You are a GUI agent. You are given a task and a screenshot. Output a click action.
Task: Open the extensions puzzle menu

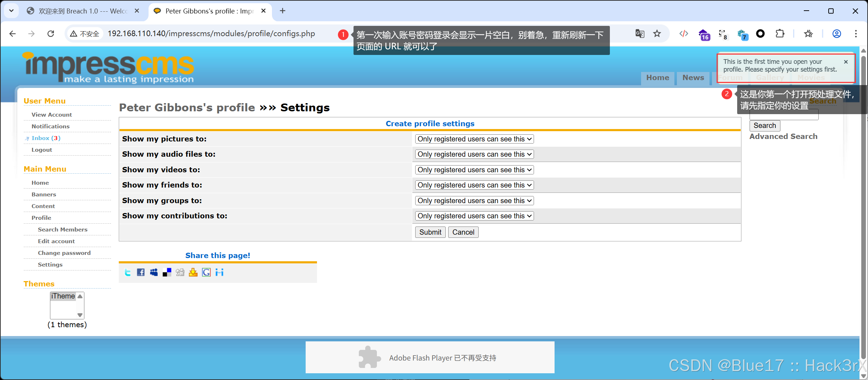(x=780, y=34)
